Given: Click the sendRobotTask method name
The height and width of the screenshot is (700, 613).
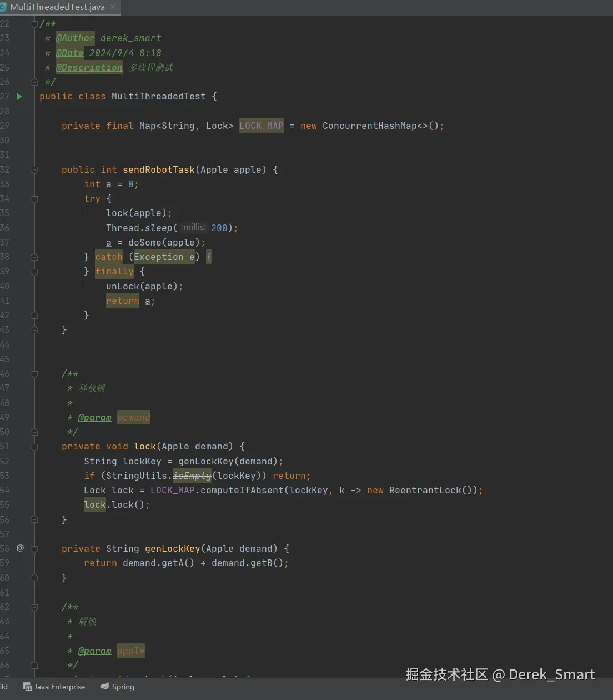Looking at the screenshot, I should click(159, 169).
